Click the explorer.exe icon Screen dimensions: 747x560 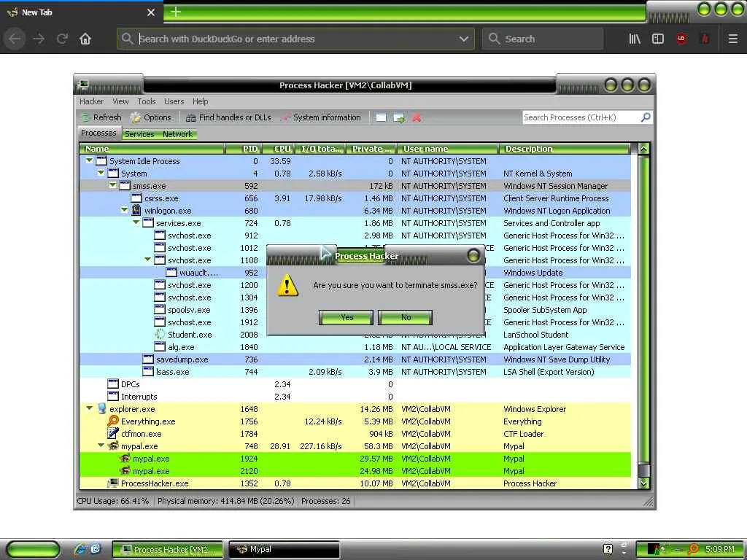point(101,408)
